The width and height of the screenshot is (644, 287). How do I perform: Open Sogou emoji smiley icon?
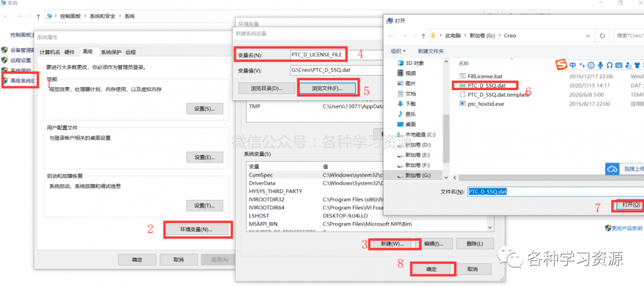tap(591, 65)
